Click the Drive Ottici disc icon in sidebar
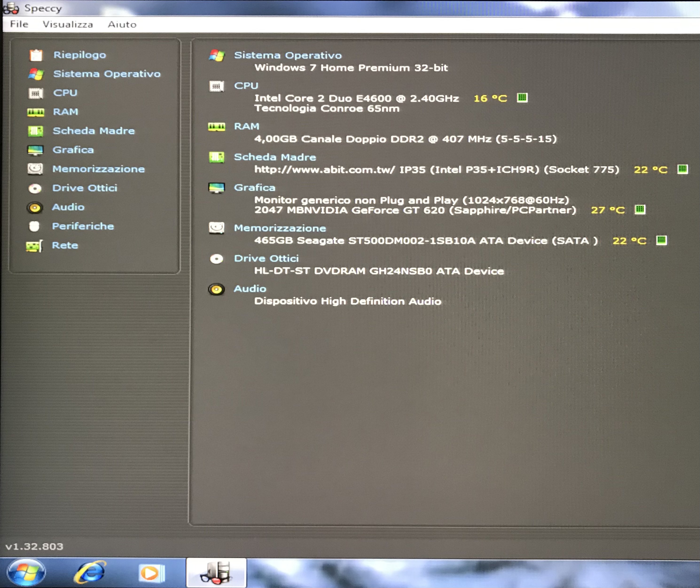 (35, 189)
